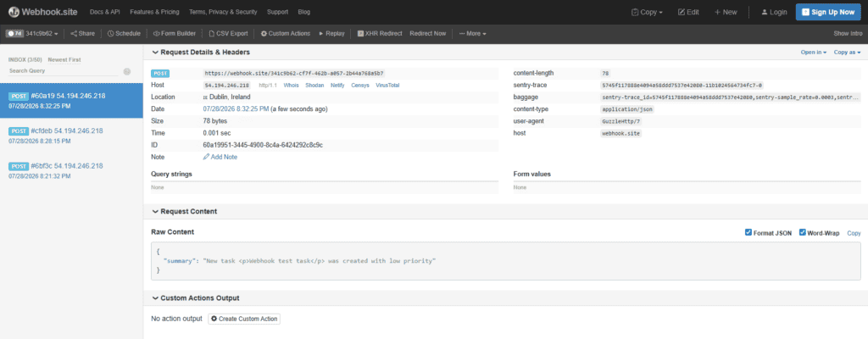This screenshot has height=339, width=868.
Task: Toggle the Word-Wrap checkbox
Action: click(x=802, y=233)
